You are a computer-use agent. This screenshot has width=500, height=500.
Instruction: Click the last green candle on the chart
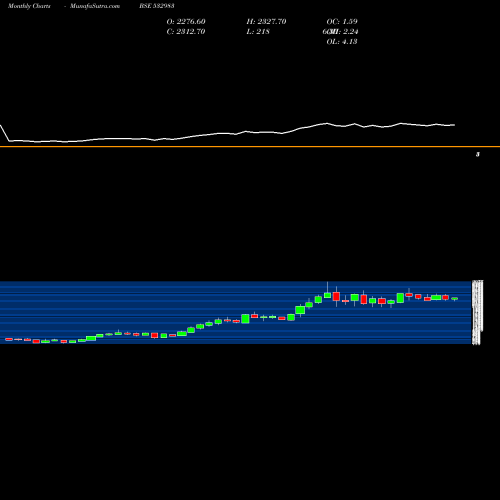click(x=455, y=299)
